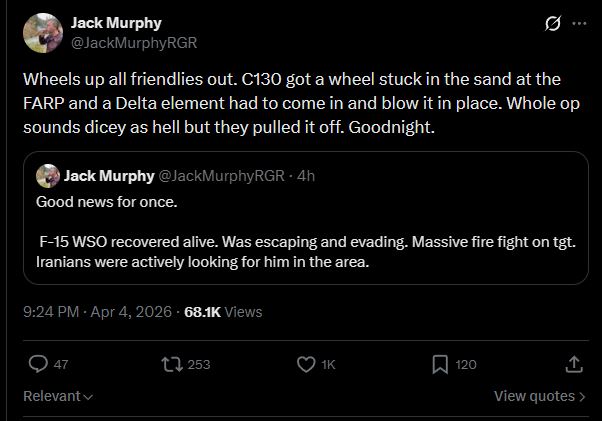Click the Jack Murphy display name
Screen dimensions: 602x421
coord(116,23)
